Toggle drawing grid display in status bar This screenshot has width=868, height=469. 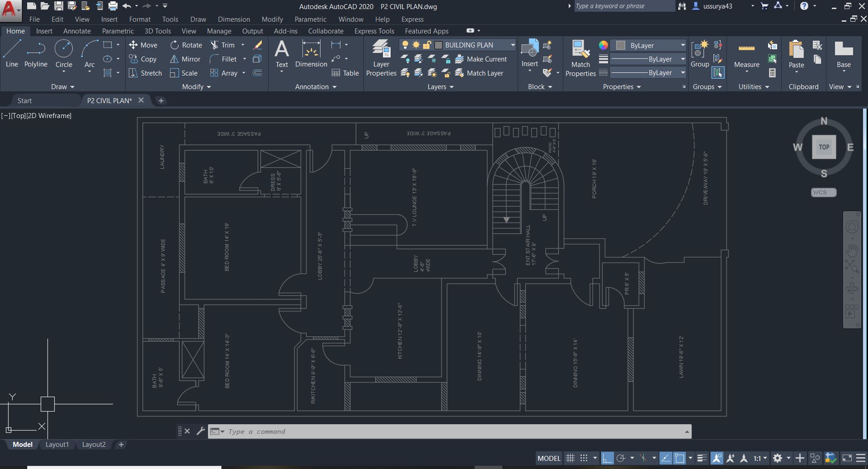(x=570, y=458)
